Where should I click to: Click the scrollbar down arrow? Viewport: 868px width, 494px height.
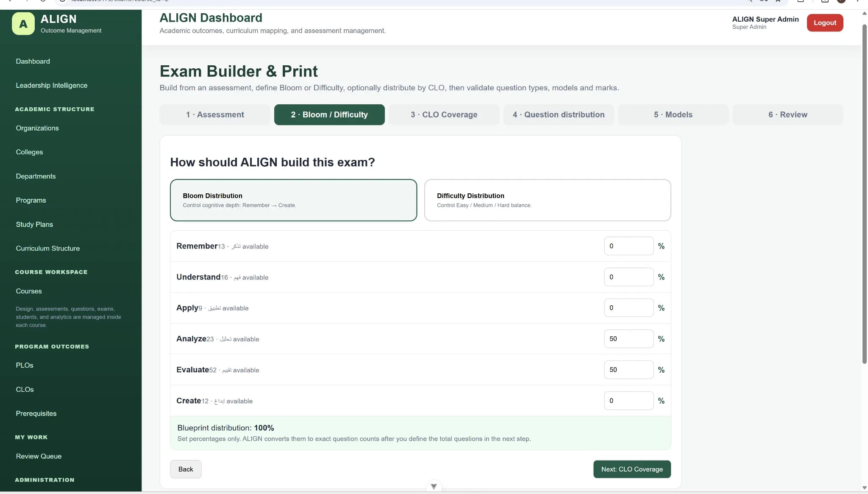tap(865, 488)
